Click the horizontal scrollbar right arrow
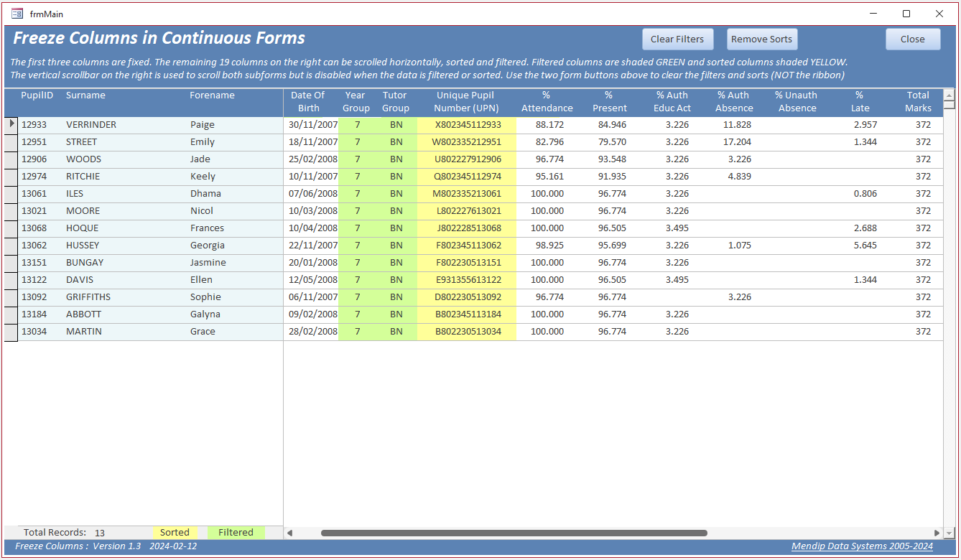This screenshot has height=560, width=961. click(937, 533)
